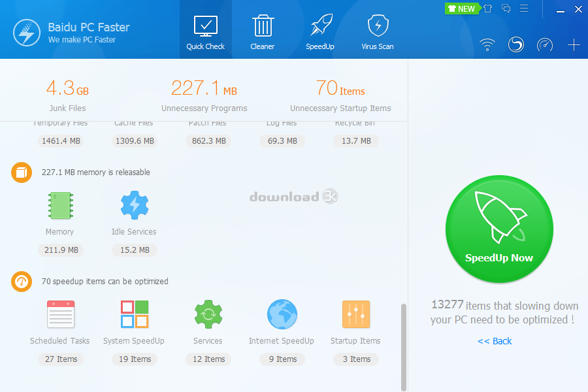Click the orange memory box icon

click(x=22, y=172)
